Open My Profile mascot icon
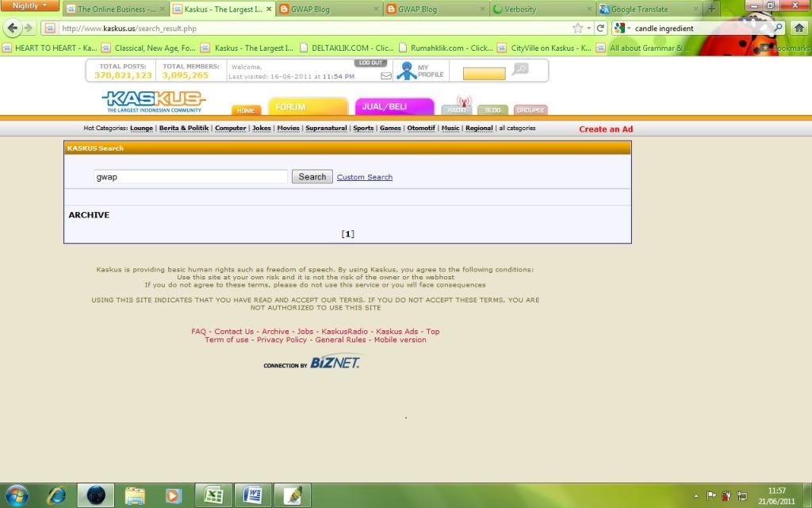Screen dimensions: 812x508 click(407, 71)
